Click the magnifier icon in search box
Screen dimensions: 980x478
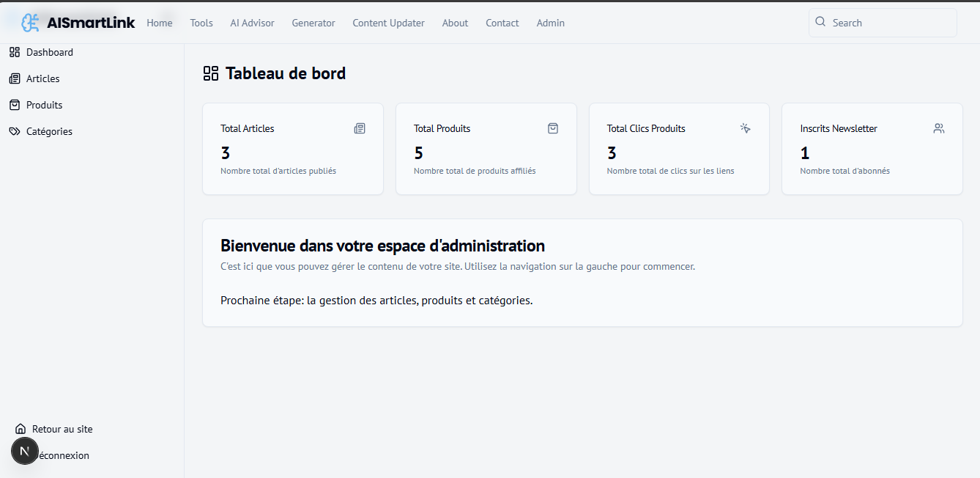(x=820, y=22)
